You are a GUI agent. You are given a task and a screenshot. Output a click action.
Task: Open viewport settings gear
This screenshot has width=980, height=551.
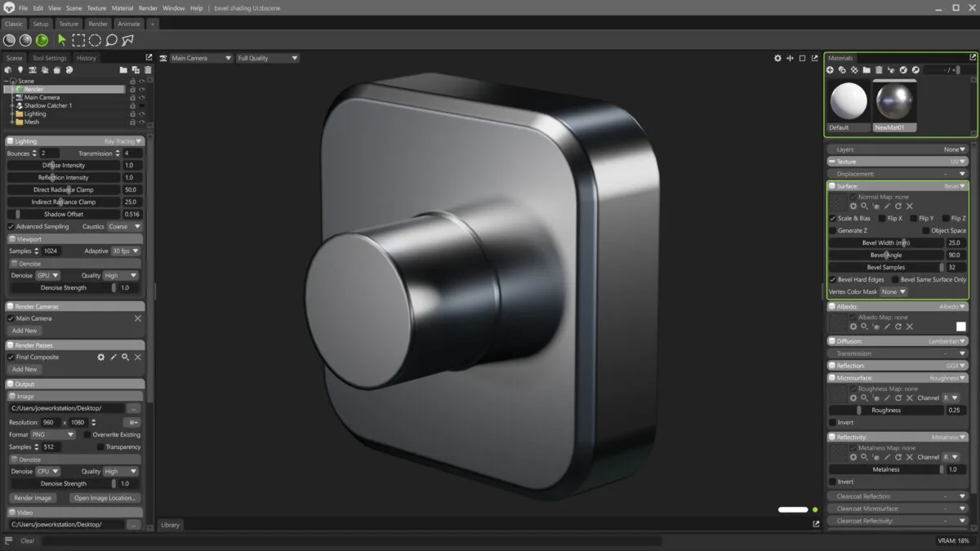(x=778, y=58)
